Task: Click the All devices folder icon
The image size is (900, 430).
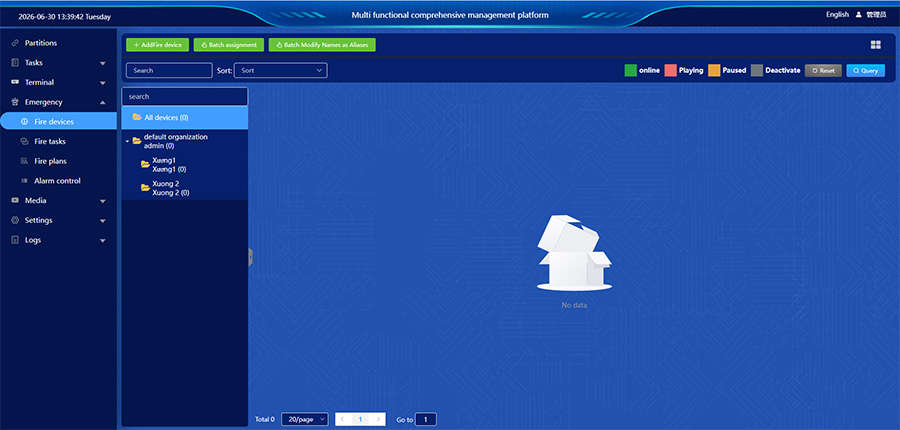Action: (x=137, y=117)
